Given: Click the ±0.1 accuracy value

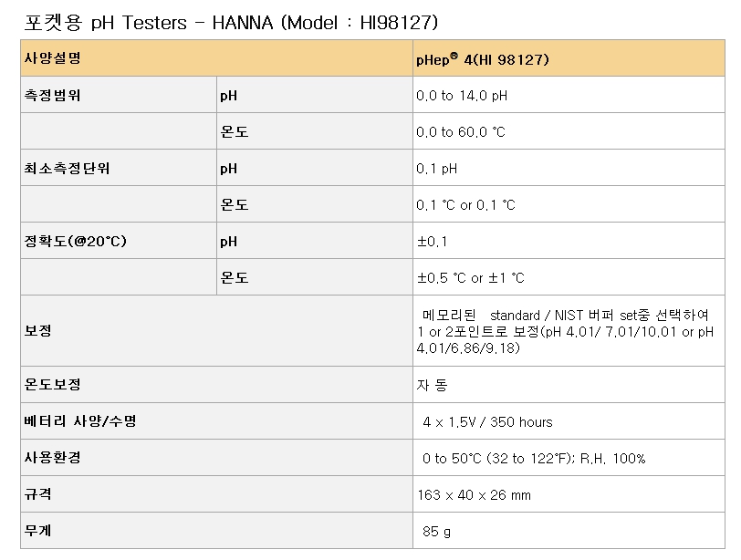Looking at the screenshot, I should (432, 242).
